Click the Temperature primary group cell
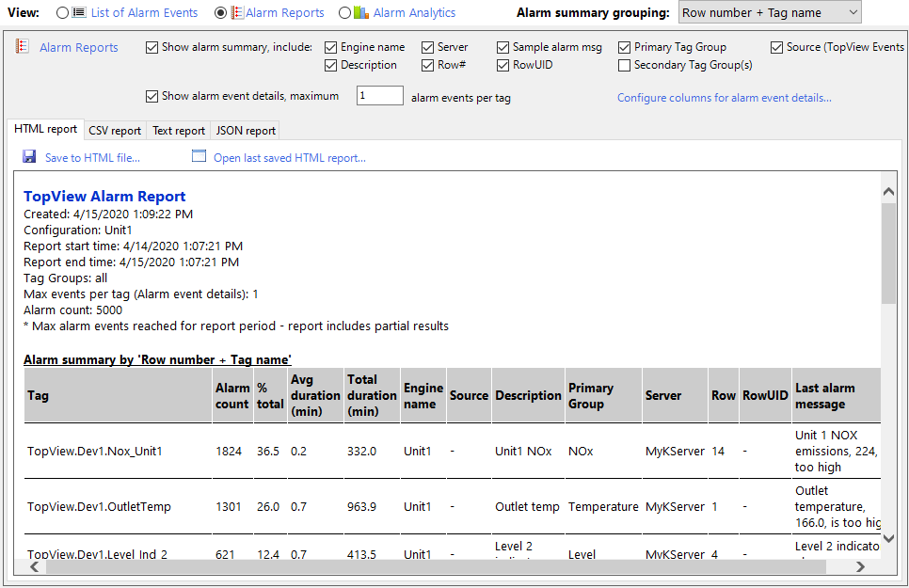Viewport: 909px width, 588px height. 603,507
